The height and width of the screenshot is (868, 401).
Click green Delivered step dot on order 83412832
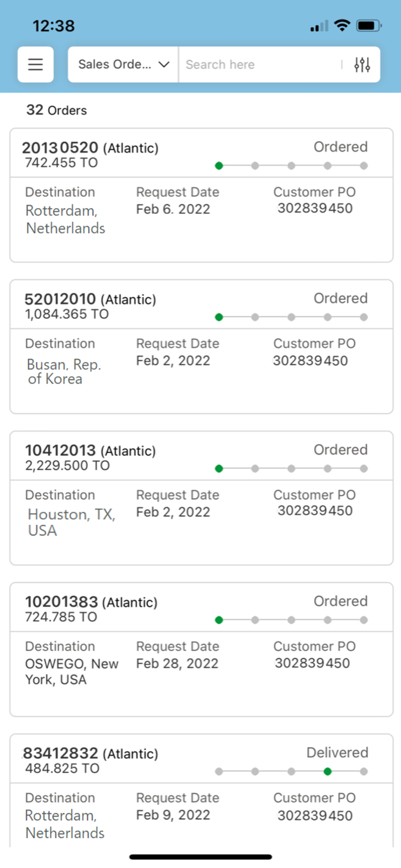[x=328, y=771]
